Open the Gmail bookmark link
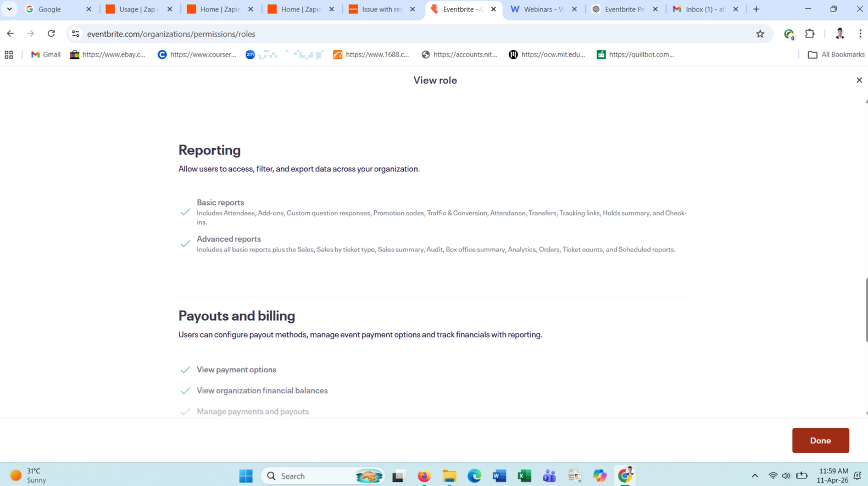This screenshot has width=868, height=486. pos(46,55)
